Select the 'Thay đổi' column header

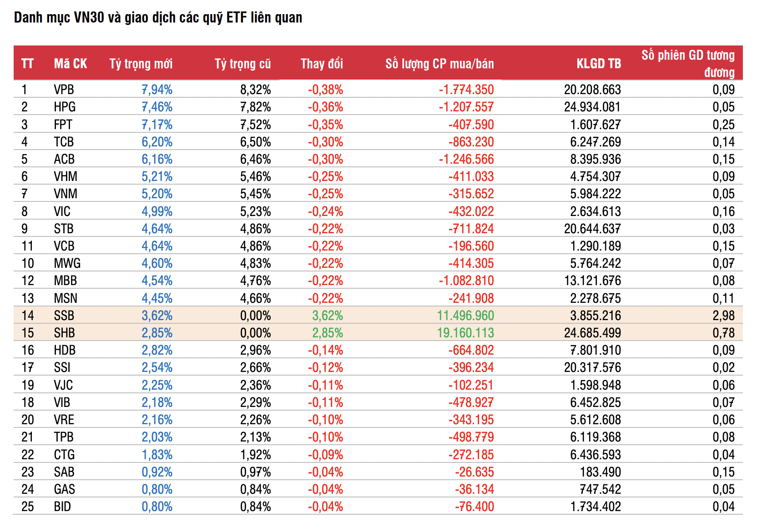[322, 64]
